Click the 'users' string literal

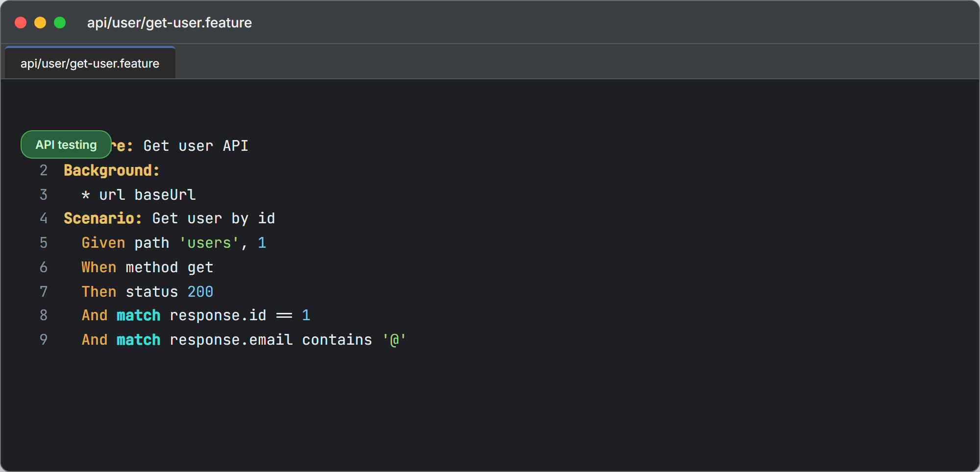pos(209,243)
